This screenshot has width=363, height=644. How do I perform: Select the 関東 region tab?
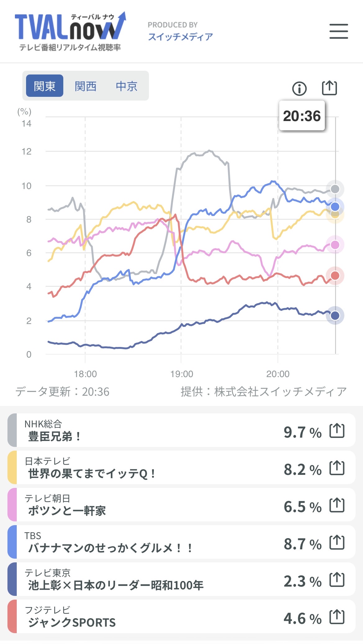[45, 86]
